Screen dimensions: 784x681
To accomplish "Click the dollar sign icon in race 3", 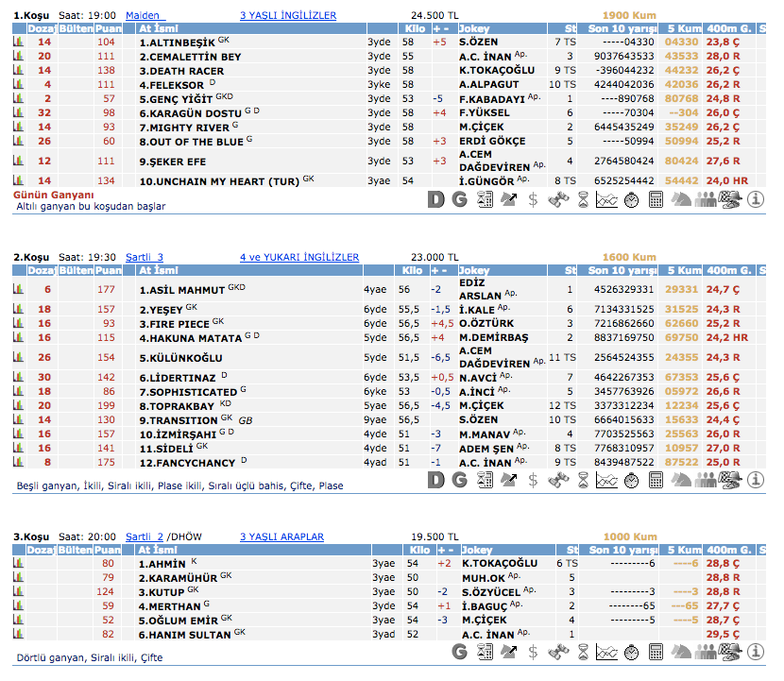I will [534, 653].
